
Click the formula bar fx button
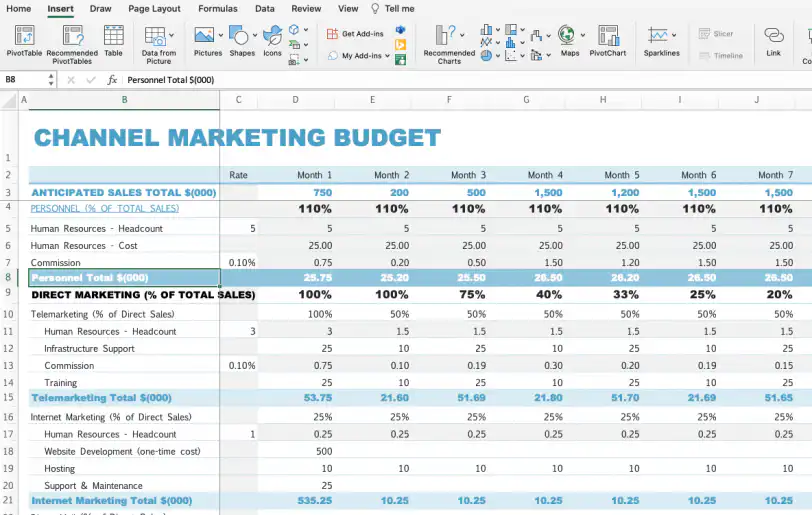point(112,80)
